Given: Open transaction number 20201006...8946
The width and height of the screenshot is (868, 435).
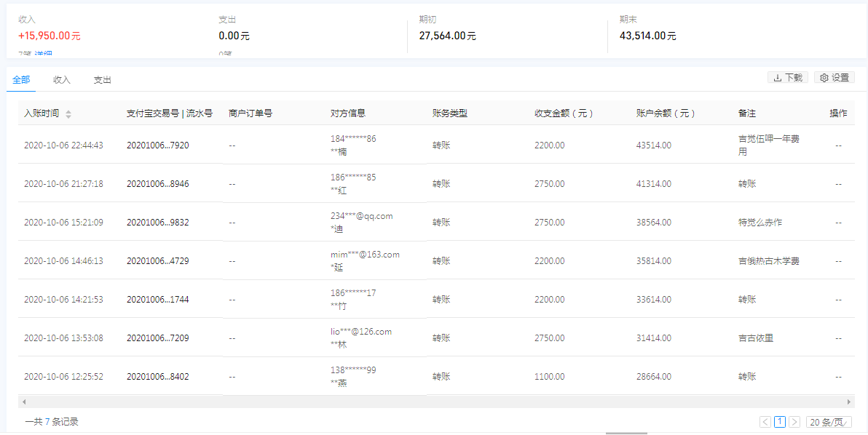Looking at the screenshot, I should (x=157, y=184).
